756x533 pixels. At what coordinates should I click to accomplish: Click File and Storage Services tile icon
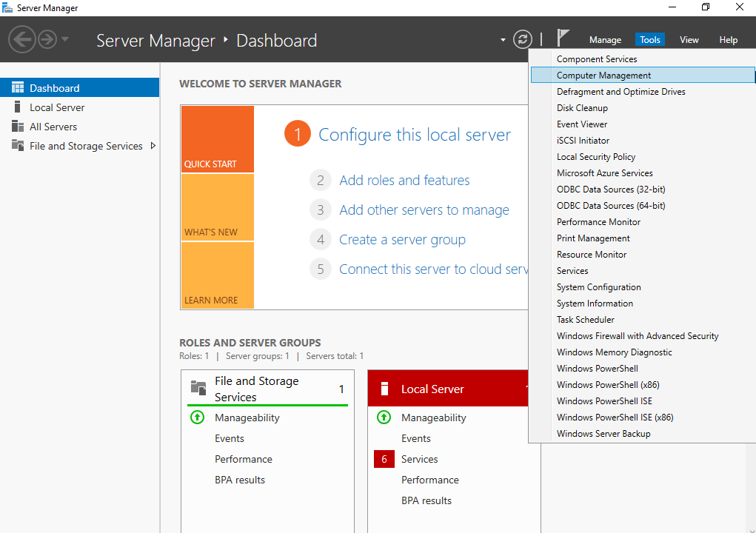(x=198, y=387)
